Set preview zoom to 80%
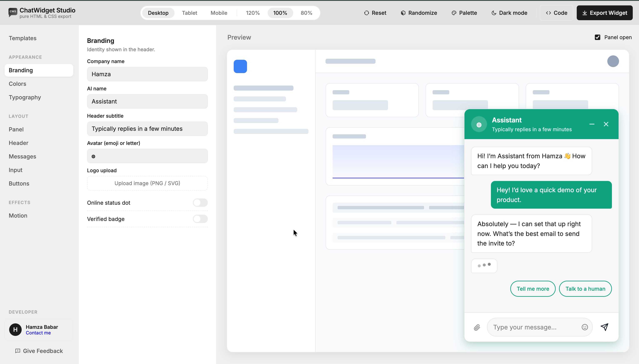639x364 pixels. coord(306,13)
